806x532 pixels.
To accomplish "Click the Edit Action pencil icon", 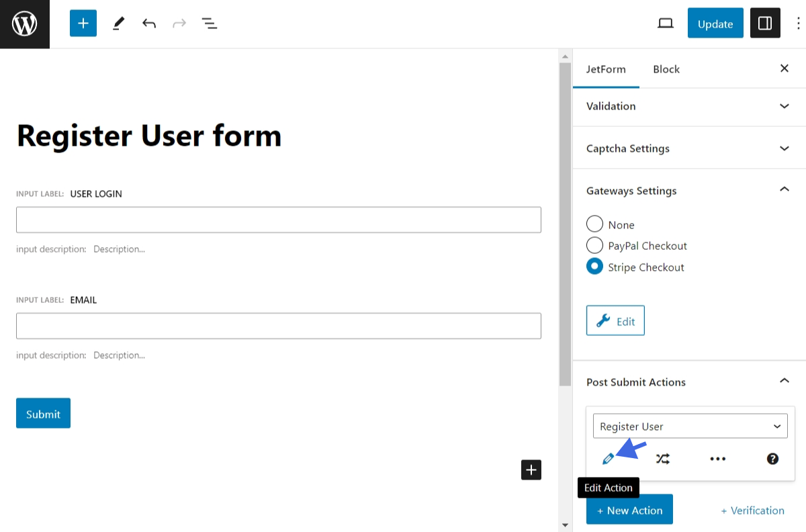I will tap(608, 458).
